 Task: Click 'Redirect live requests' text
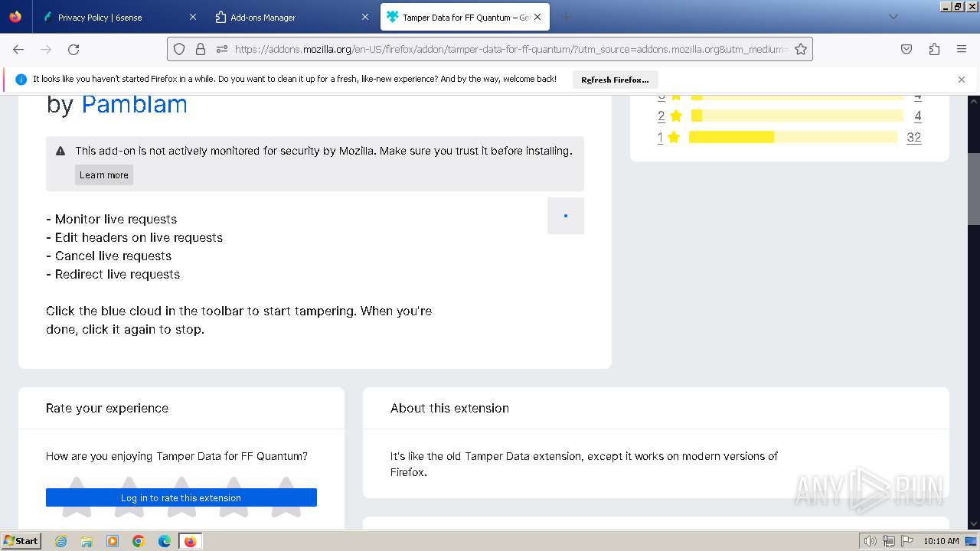(x=117, y=274)
